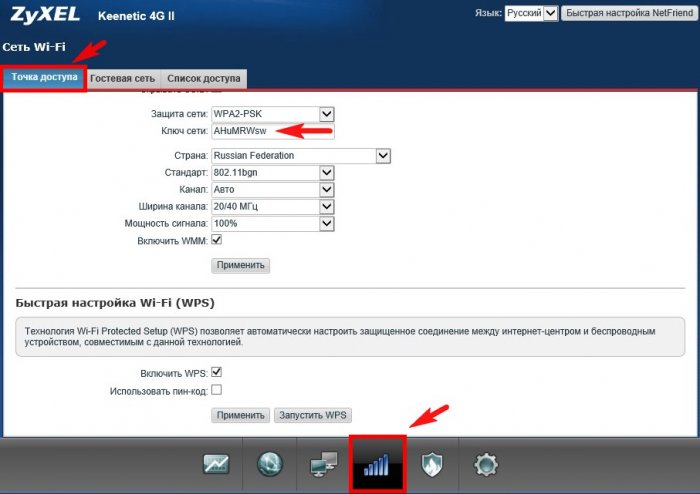This screenshot has width=700, height=494.
Task: Open the home network computers icon
Action: (324, 464)
